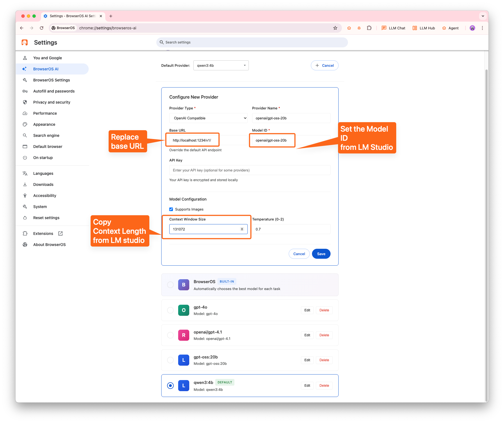Open a new browser tab
Screen dimensions: 504x423
tap(111, 16)
